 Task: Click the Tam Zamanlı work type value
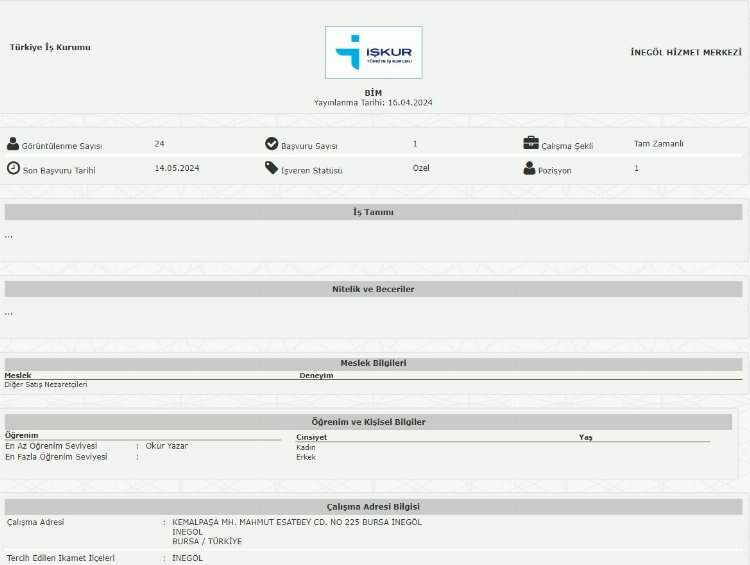point(659,144)
